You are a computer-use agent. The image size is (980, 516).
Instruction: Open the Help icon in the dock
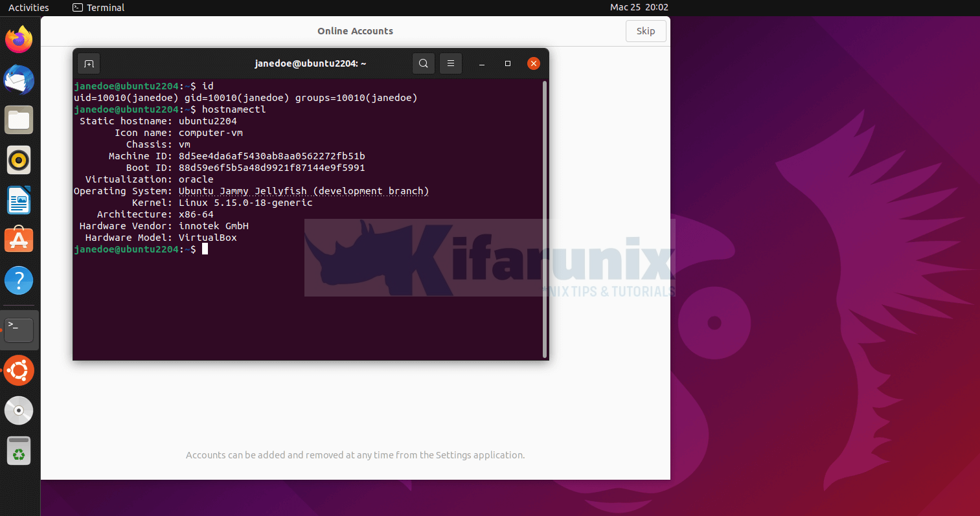(19, 280)
